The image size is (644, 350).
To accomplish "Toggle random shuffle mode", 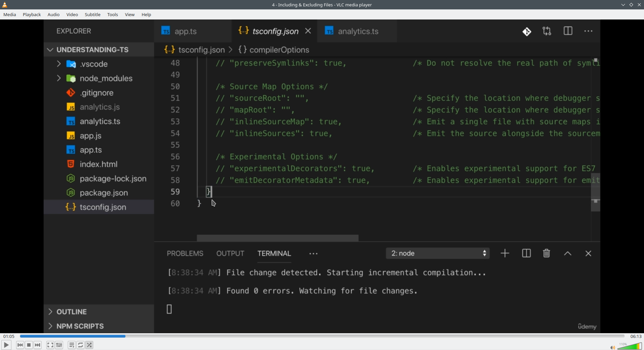I will pyautogui.click(x=90, y=345).
